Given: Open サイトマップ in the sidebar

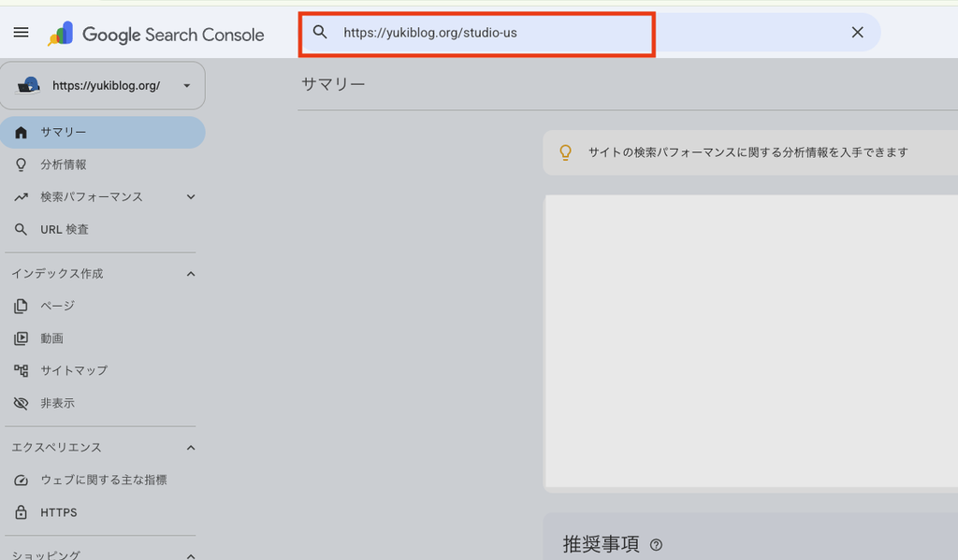Looking at the screenshot, I should (x=103, y=371).
